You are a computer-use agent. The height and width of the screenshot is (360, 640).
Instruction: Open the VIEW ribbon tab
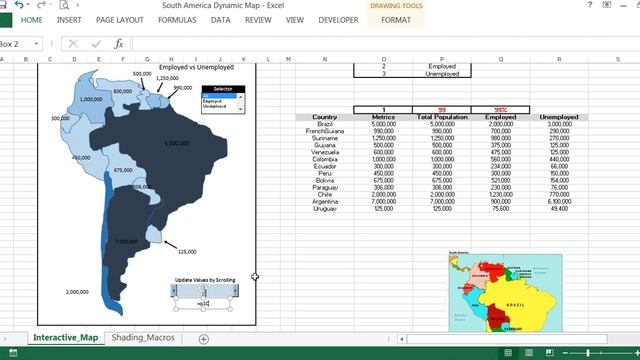tap(295, 20)
